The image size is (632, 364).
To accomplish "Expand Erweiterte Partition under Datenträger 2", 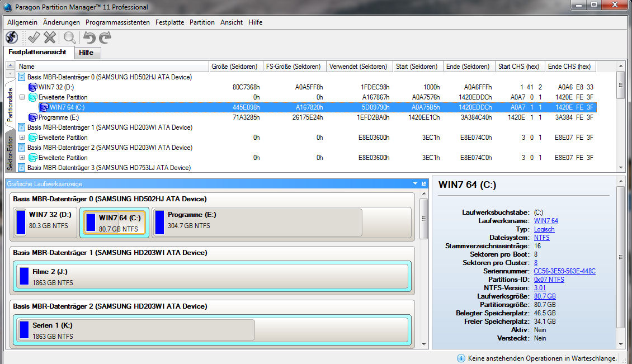I will 22,158.
